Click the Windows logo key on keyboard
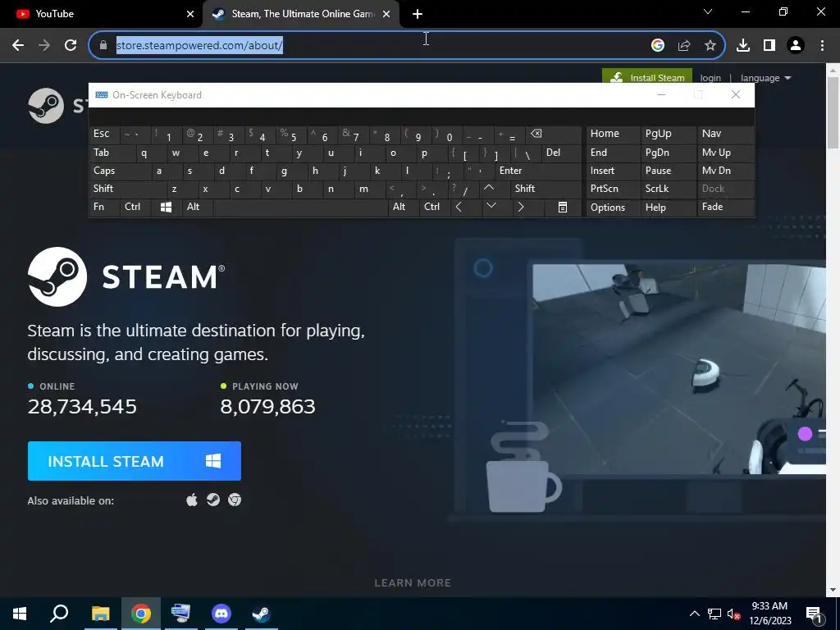 tap(166, 208)
